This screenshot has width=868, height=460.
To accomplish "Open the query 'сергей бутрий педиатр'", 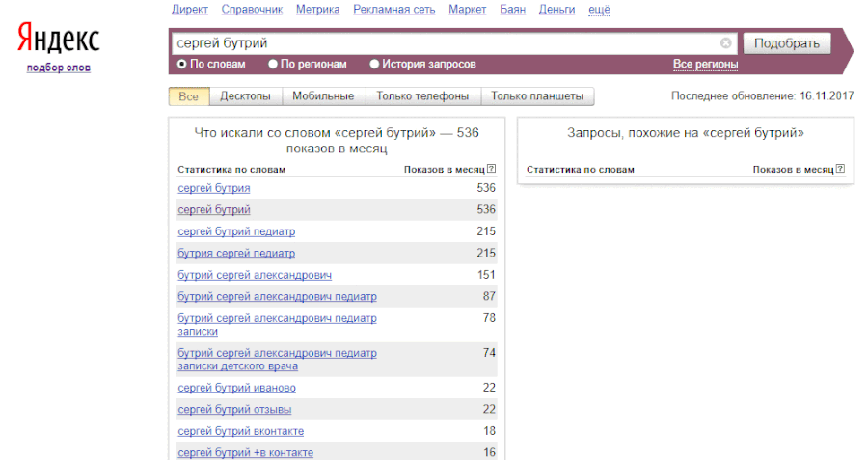I will 236,231.
